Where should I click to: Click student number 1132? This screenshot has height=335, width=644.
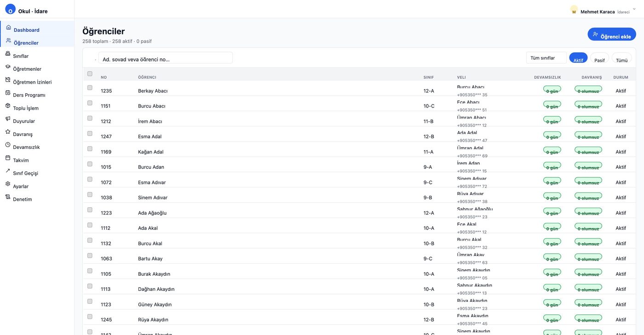(106, 244)
